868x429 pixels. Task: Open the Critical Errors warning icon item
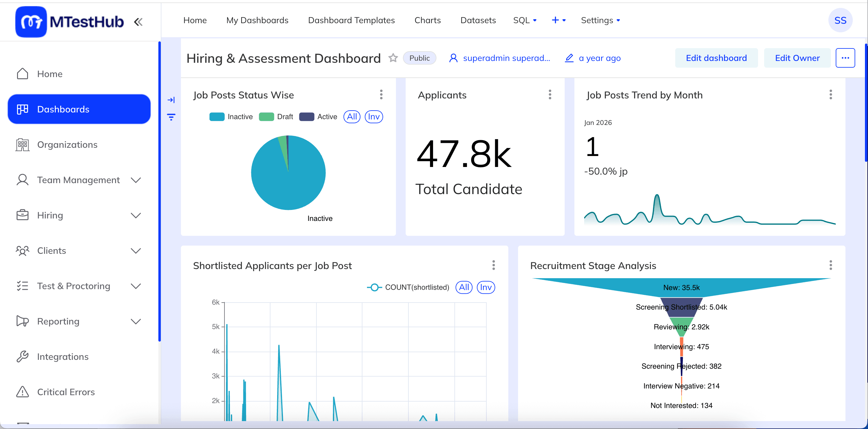[23, 392]
